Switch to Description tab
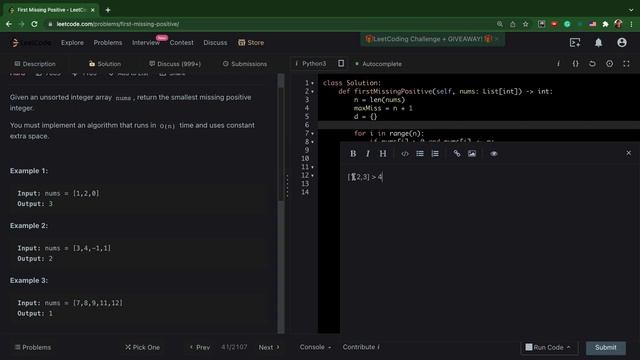This screenshot has height=360, width=640. (x=35, y=64)
